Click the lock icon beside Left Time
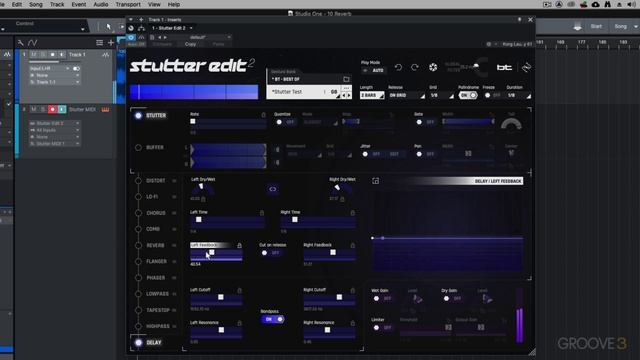Image resolution: width=640 pixels, height=360 pixels. (x=262, y=213)
